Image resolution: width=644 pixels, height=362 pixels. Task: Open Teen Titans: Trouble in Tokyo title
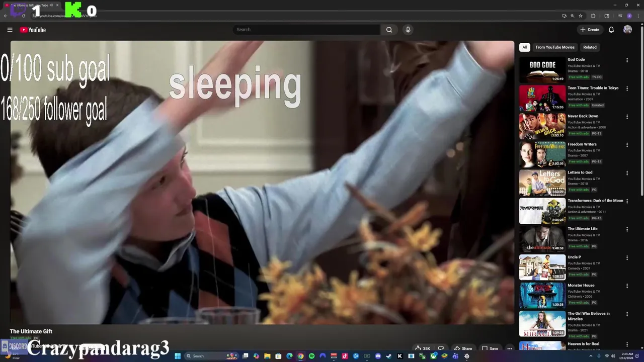click(593, 88)
